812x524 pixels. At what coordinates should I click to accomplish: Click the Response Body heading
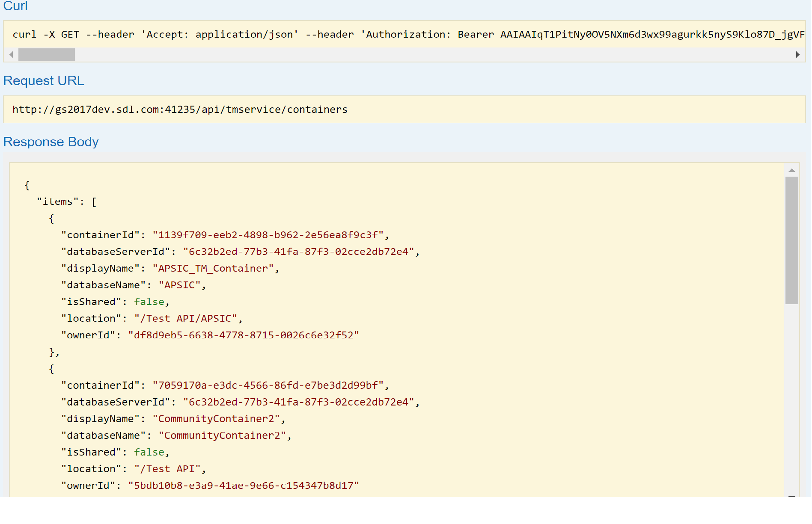tap(51, 142)
